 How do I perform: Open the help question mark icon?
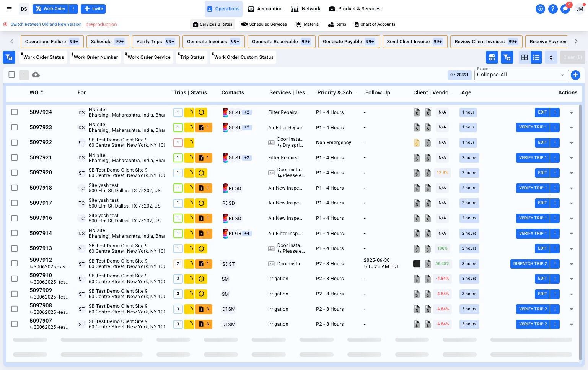pos(552,9)
